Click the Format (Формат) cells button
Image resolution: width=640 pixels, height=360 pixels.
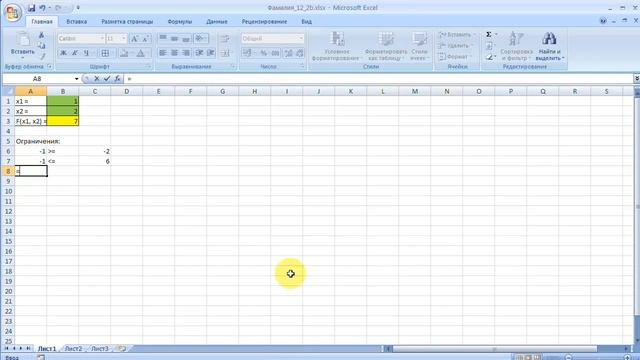454,57
